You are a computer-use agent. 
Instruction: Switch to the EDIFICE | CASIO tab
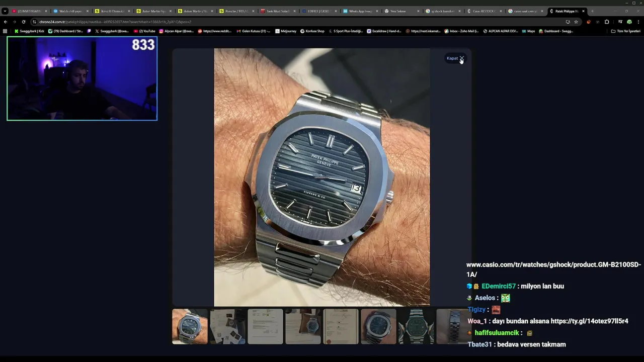click(318, 11)
